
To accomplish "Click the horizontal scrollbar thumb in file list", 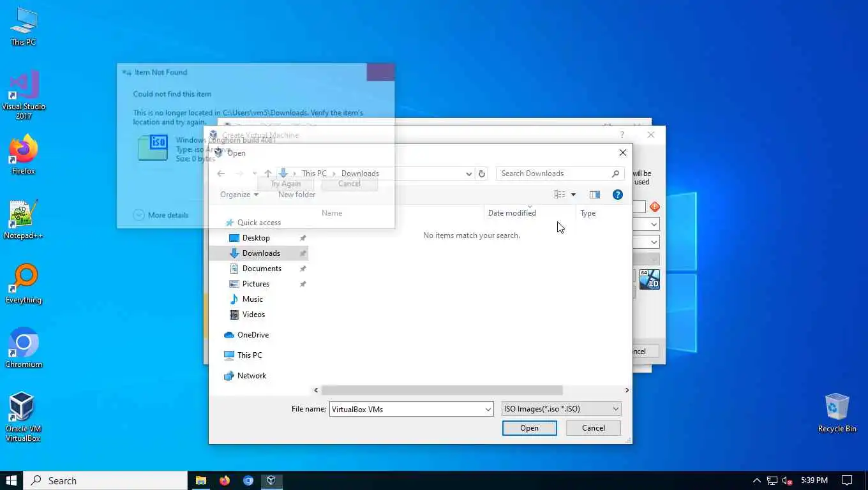I will point(442,390).
